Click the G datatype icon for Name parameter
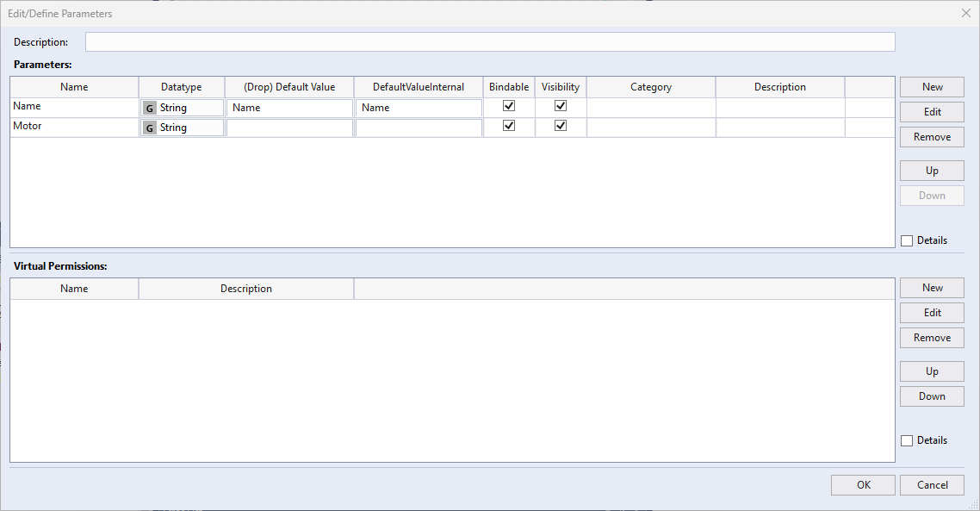980x511 pixels. click(149, 108)
